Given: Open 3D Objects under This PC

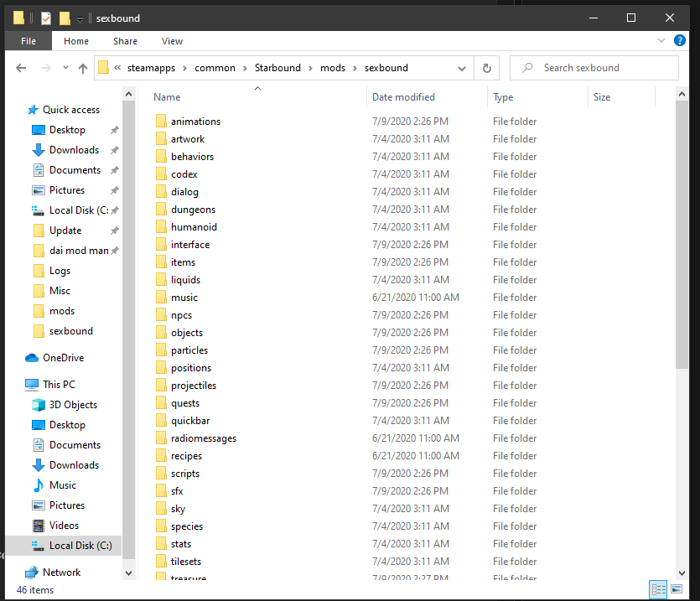Looking at the screenshot, I should click(73, 405).
